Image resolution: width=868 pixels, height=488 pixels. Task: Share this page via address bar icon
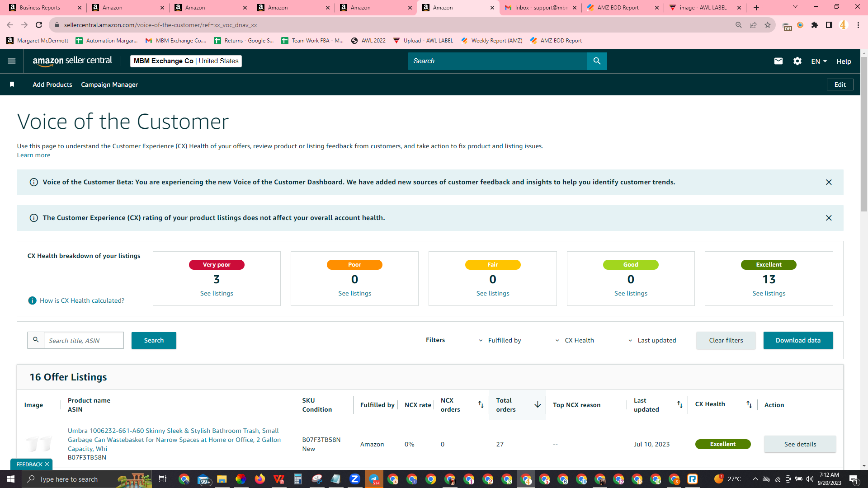(753, 25)
